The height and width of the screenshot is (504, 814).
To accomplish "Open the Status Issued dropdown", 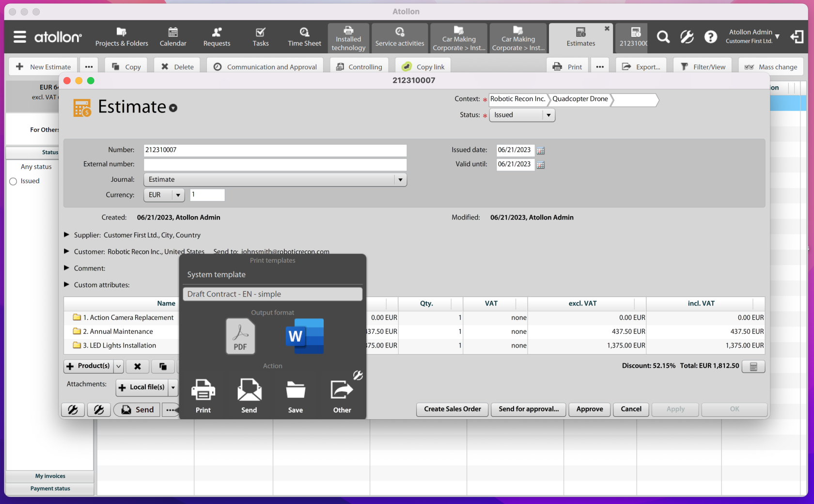I will tap(522, 115).
